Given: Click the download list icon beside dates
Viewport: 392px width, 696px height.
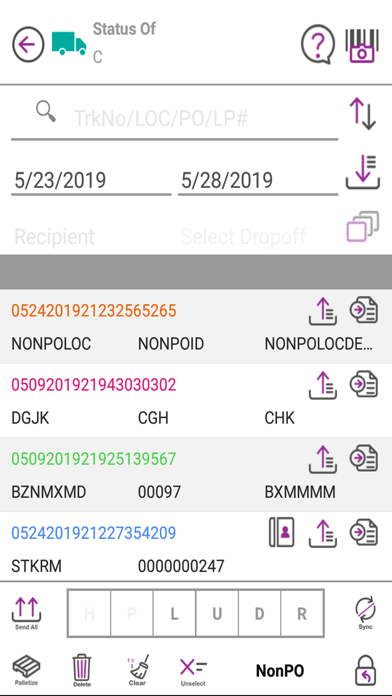Looking at the screenshot, I should pyautogui.click(x=363, y=172).
